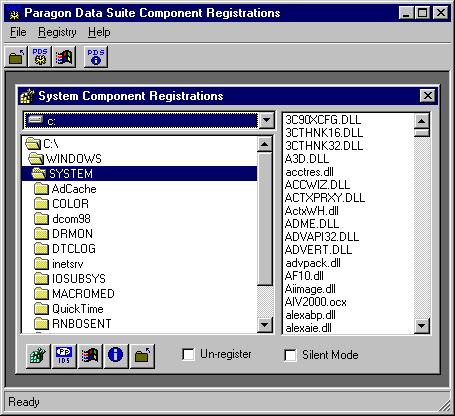This screenshot has height=416, width=455.
Task: Click the blue info icon in dialog
Action: (x=116, y=356)
